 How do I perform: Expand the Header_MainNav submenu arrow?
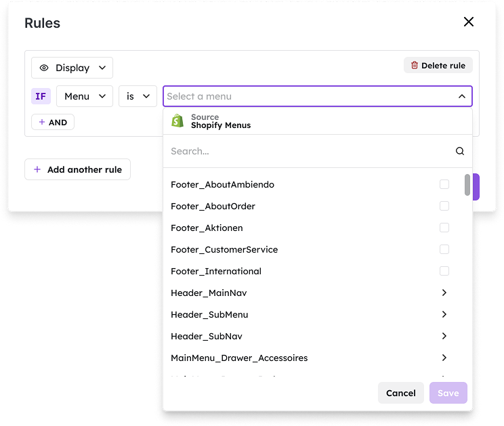click(x=444, y=293)
